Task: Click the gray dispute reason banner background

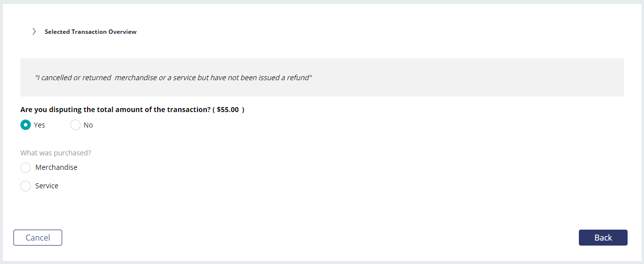Action: coord(322,77)
